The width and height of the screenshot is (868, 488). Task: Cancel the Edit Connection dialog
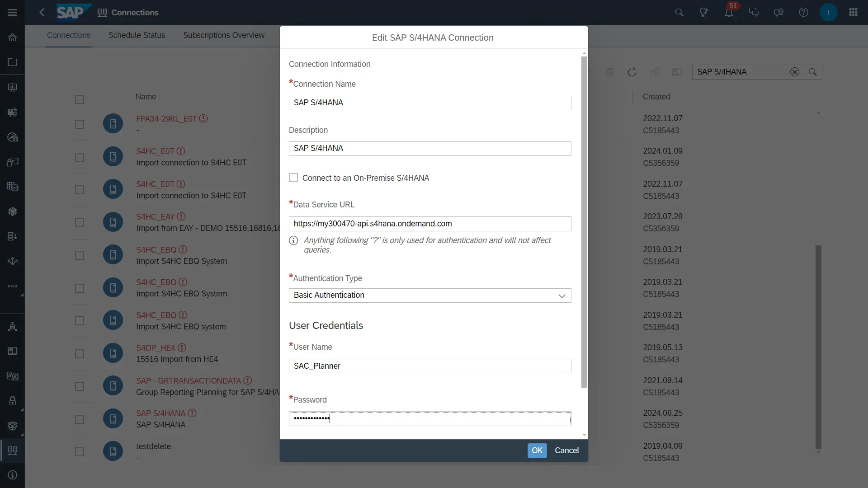[566, 450]
